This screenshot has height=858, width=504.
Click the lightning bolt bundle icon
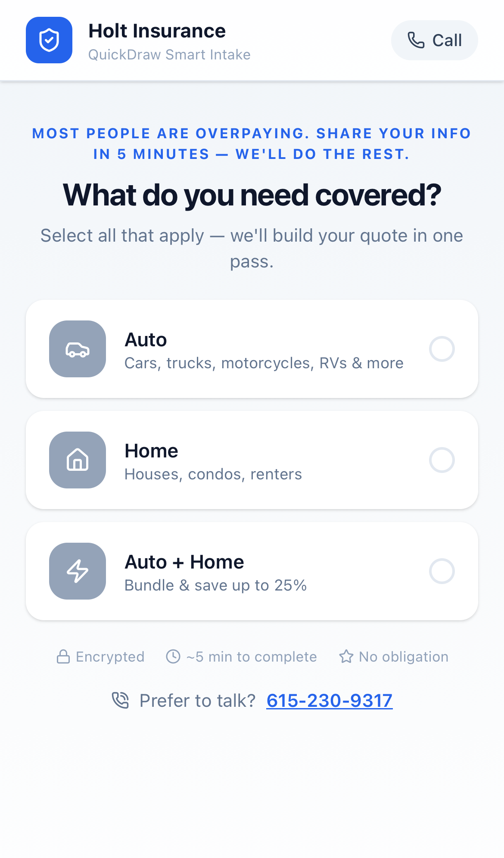(78, 571)
